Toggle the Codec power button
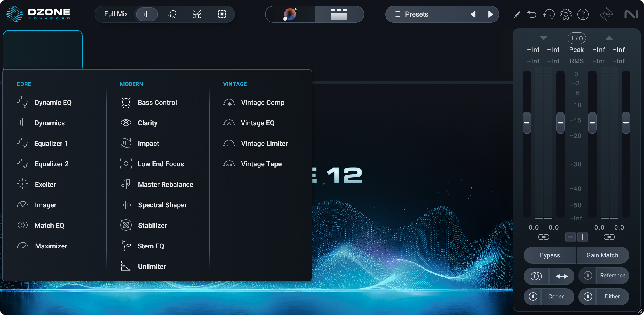The height and width of the screenshot is (315, 644). tap(533, 296)
